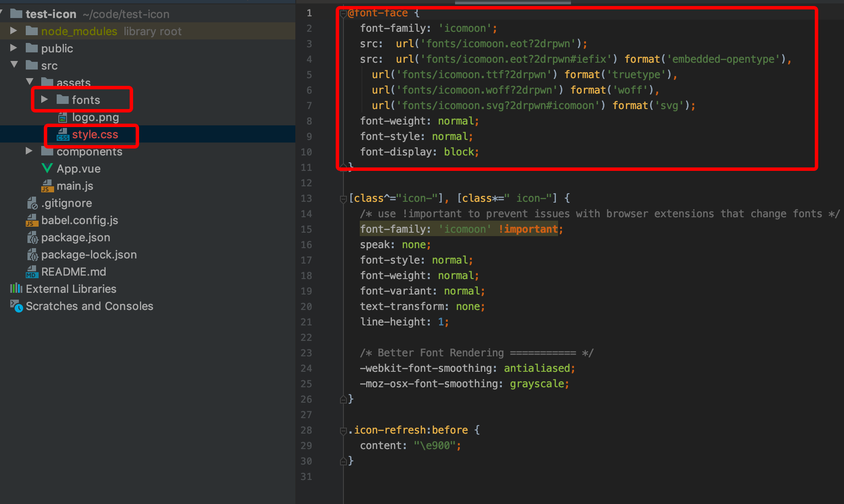This screenshot has height=504, width=844.
Task: Click the image icon next to logo.png
Action: (63, 117)
